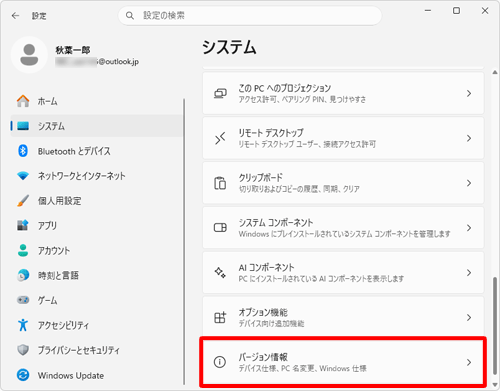Maximize the settings window
Viewport: 500px width, 391px height.
(456, 11)
